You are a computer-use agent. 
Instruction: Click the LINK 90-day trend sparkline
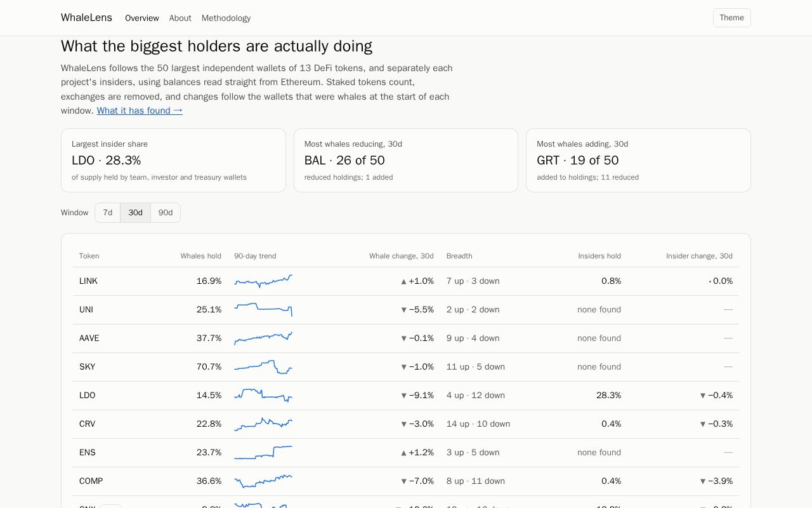click(x=263, y=281)
